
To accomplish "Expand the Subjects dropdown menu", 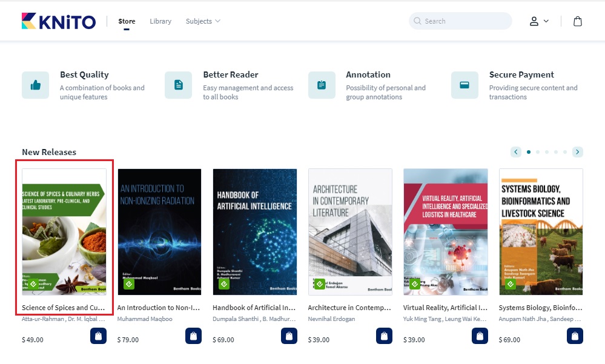I will click(203, 21).
